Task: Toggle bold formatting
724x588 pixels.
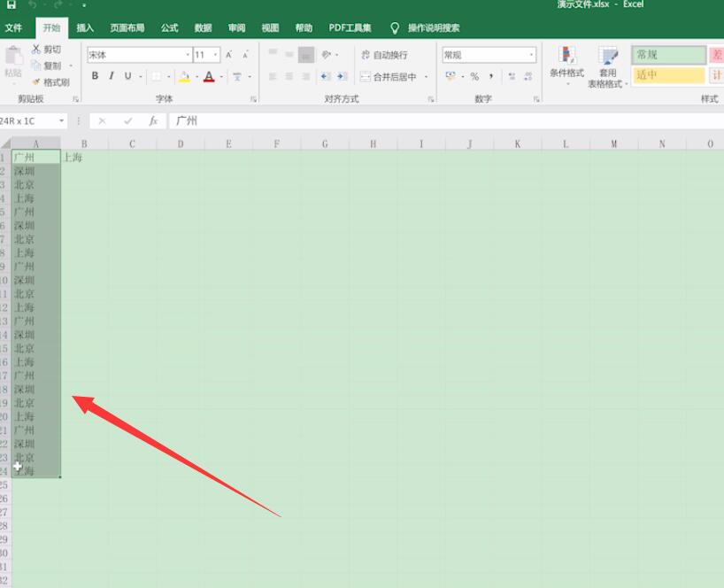Action: pyautogui.click(x=96, y=76)
